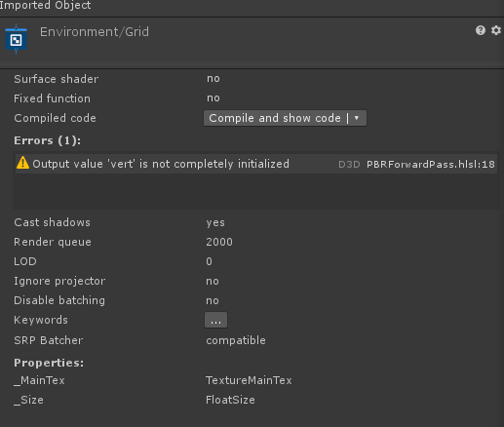Click the Cast shadows value yes
The image size is (504, 427).
(215, 223)
